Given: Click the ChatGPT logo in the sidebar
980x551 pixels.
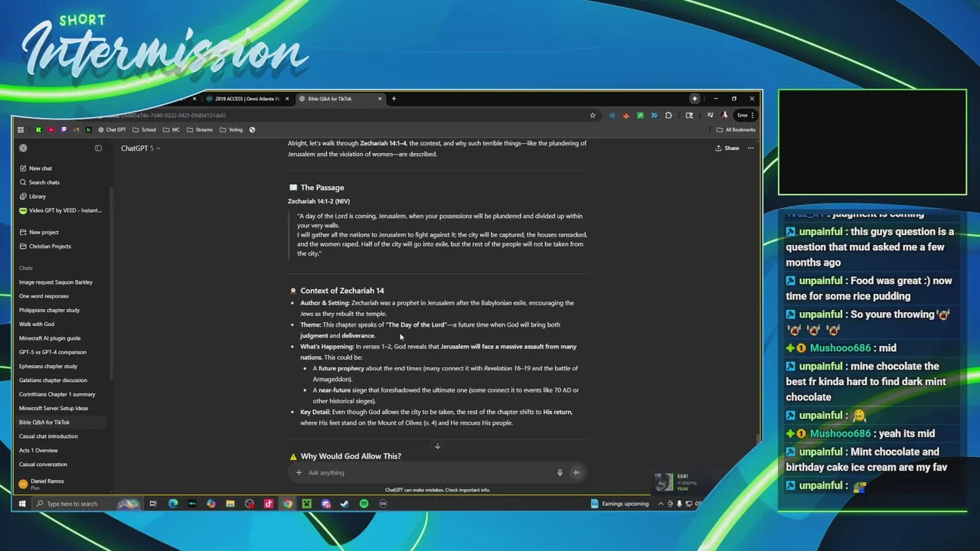Looking at the screenshot, I should coord(23,148).
